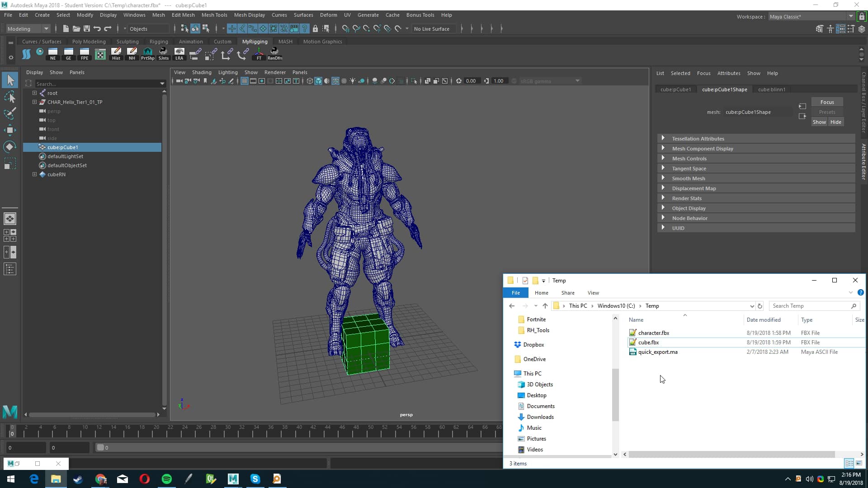This screenshot has width=868, height=488.
Task: Select cube.fbx in the Temp folder
Action: (x=648, y=342)
